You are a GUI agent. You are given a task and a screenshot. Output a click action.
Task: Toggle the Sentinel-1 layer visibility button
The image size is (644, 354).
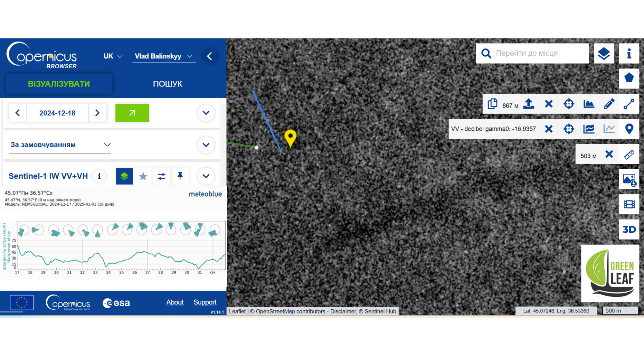(124, 176)
